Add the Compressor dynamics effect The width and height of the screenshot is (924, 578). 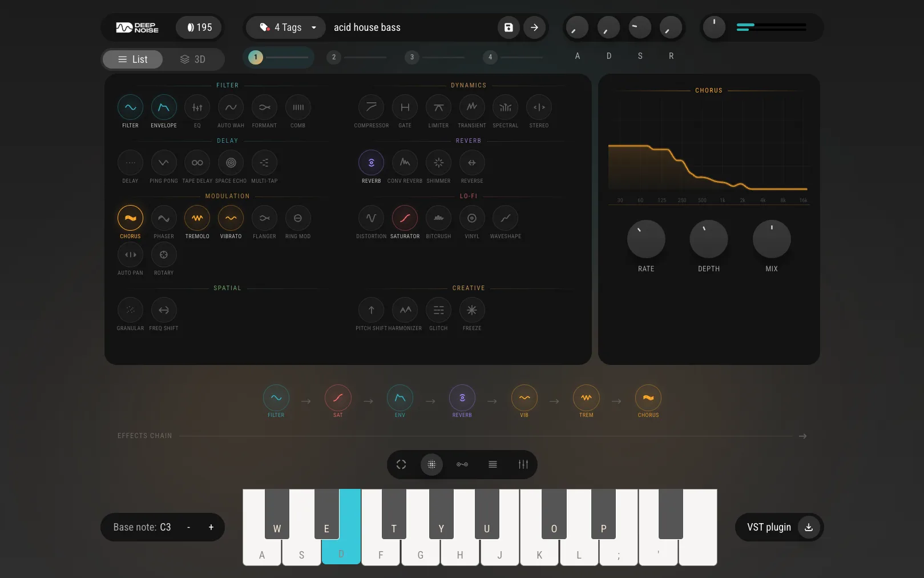coord(372,107)
